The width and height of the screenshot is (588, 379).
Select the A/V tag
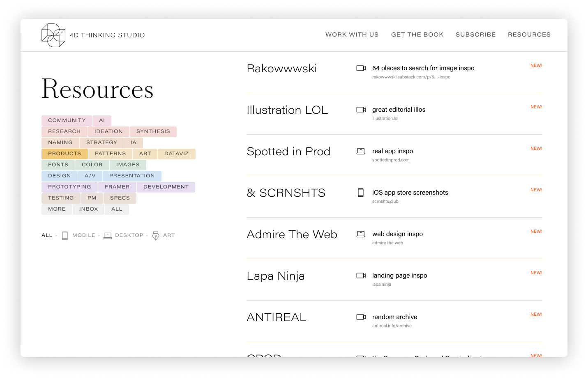[90, 176]
